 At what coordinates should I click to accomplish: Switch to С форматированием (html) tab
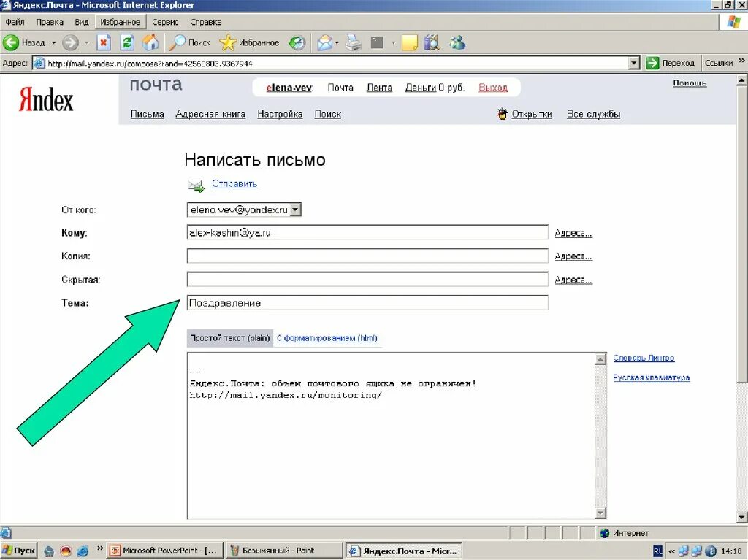[327, 338]
